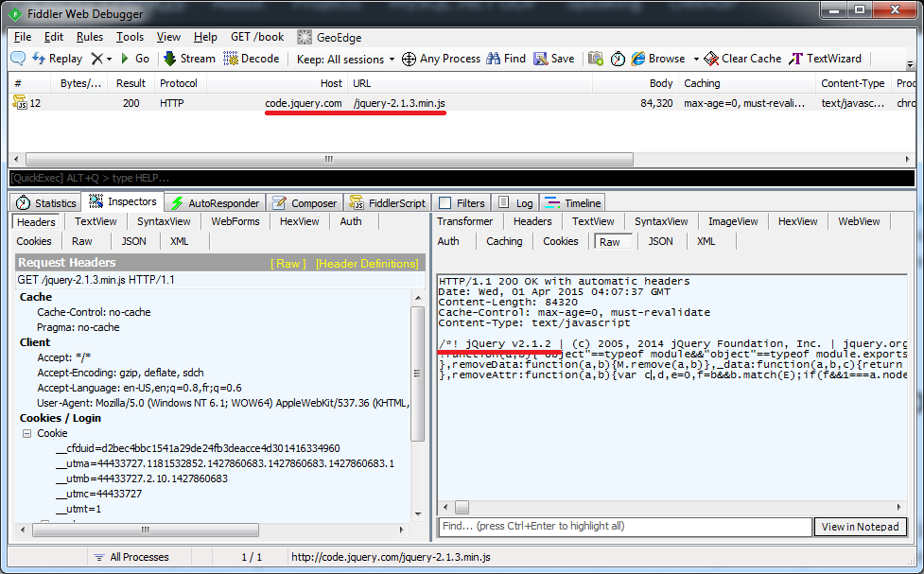Toggle Stream mode in the toolbar
This screenshot has height=574, width=924.
[x=189, y=59]
